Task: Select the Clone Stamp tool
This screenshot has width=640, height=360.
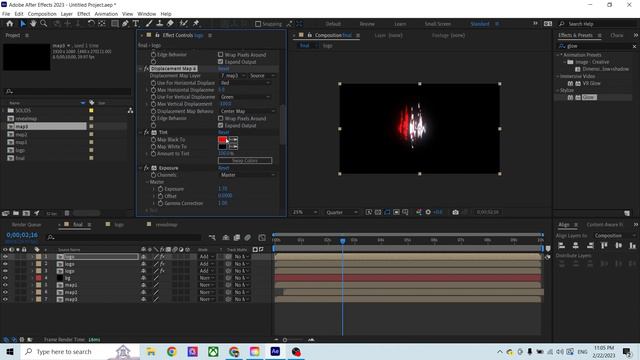Action: coord(160,24)
